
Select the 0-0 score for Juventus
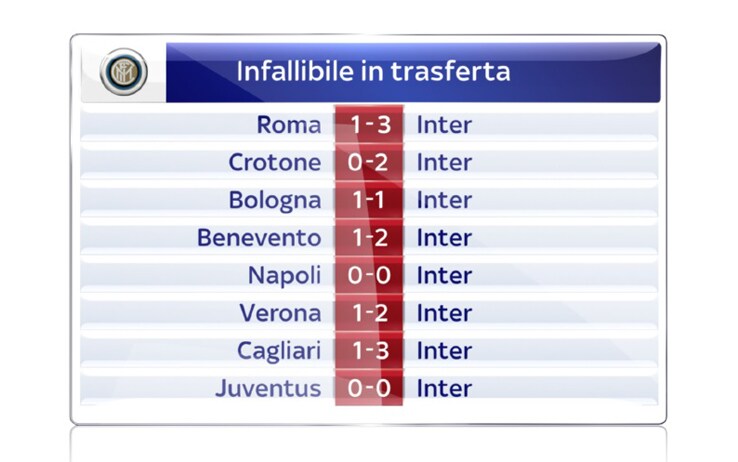369,388
